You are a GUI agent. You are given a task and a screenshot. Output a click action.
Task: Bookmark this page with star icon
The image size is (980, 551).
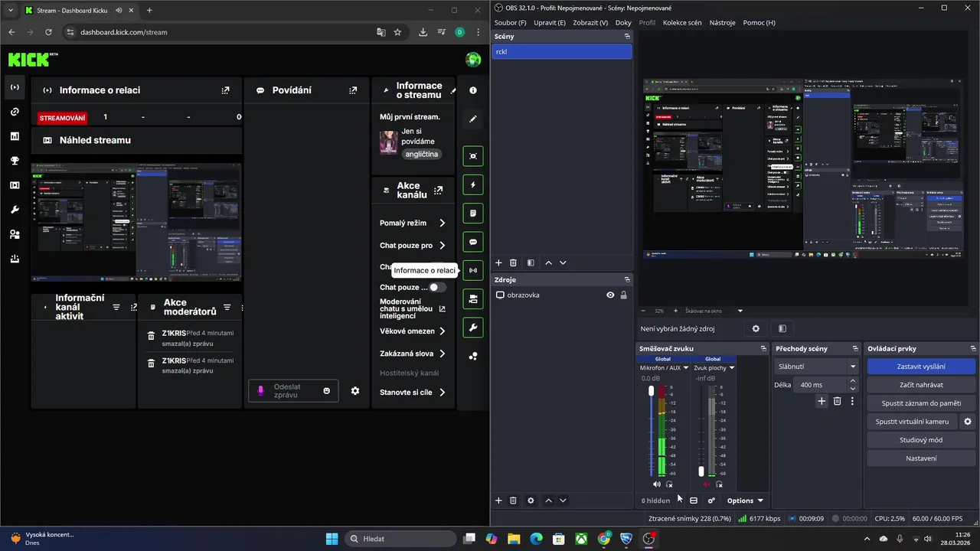397,32
